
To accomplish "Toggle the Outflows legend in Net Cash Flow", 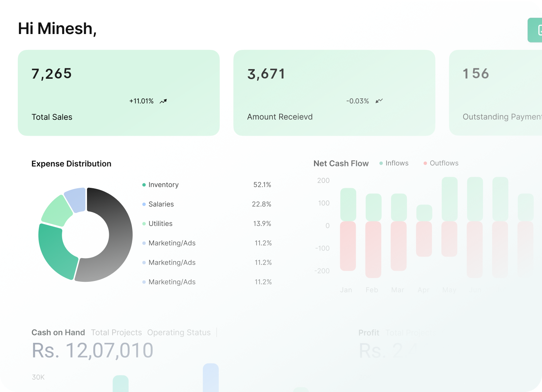I will [441, 163].
